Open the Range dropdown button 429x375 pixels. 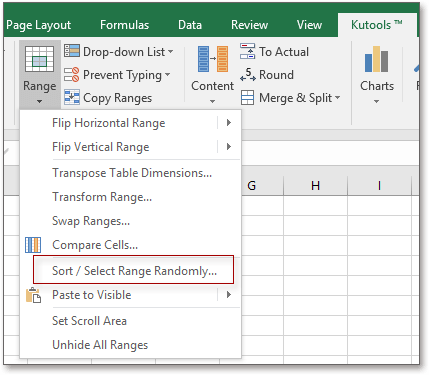[x=40, y=75]
